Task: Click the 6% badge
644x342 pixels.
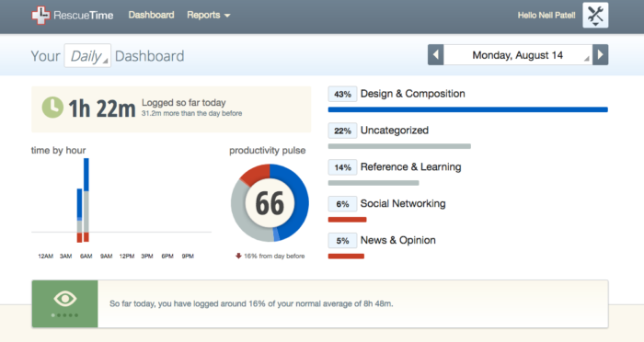Action: [x=342, y=204]
